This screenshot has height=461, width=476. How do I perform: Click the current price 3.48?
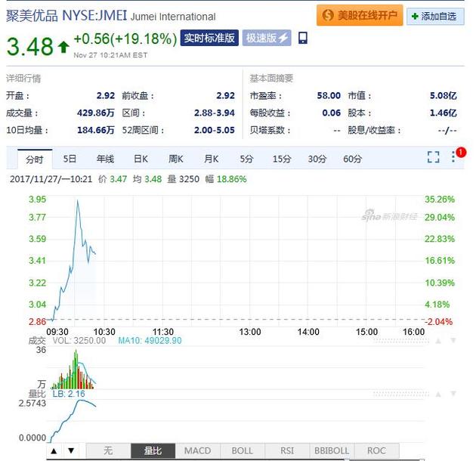[30, 46]
